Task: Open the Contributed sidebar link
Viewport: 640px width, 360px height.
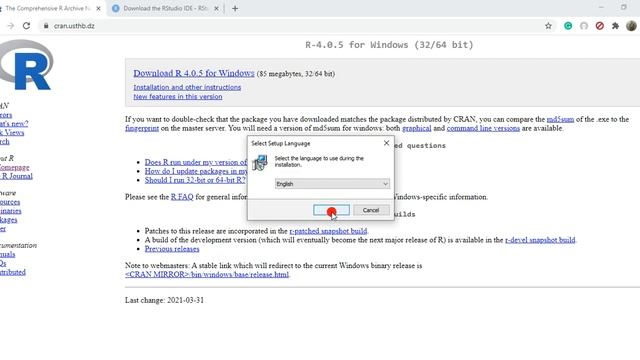Action: click(13, 272)
